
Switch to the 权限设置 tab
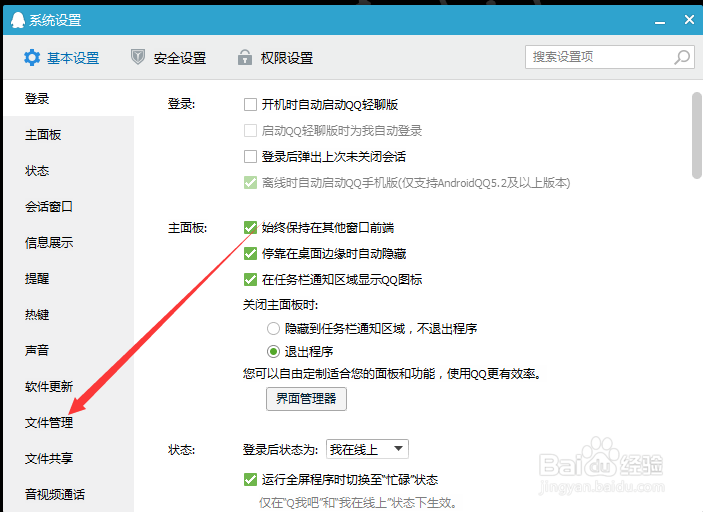click(x=275, y=57)
